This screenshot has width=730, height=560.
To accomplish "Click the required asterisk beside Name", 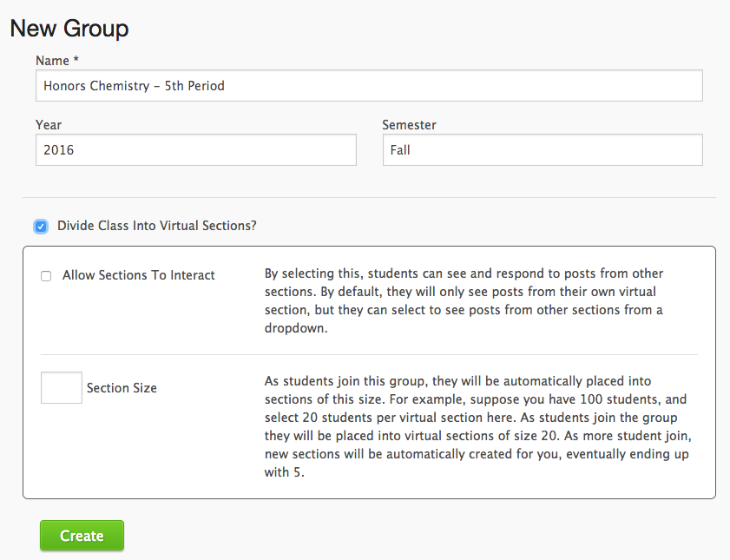I will click(x=76, y=61).
